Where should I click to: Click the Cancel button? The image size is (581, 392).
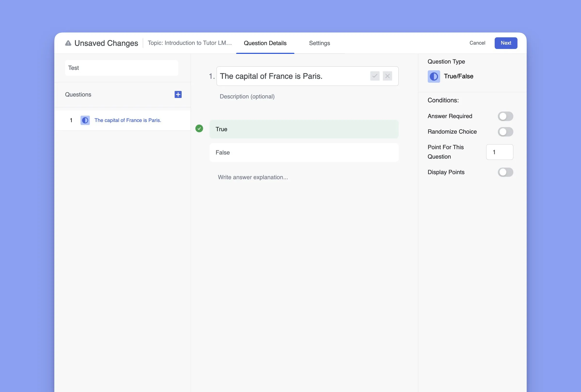[477, 43]
